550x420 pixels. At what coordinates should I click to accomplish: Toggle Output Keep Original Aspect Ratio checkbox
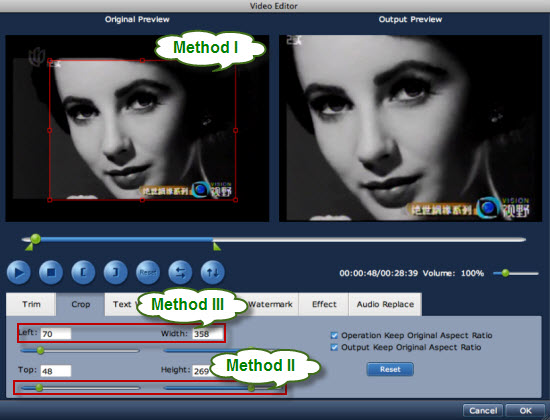coord(334,347)
